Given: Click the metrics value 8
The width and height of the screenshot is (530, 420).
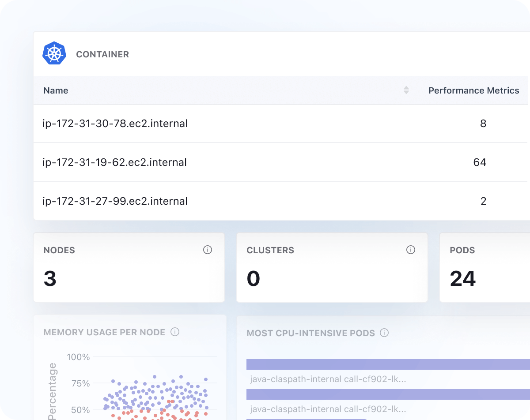Looking at the screenshot, I should (483, 124).
